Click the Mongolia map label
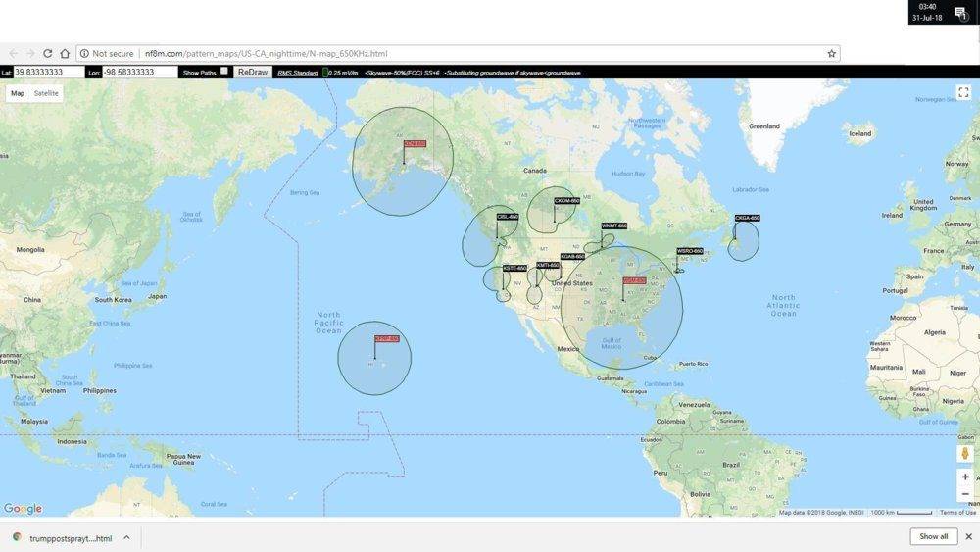980x552 pixels. [30, 250]
